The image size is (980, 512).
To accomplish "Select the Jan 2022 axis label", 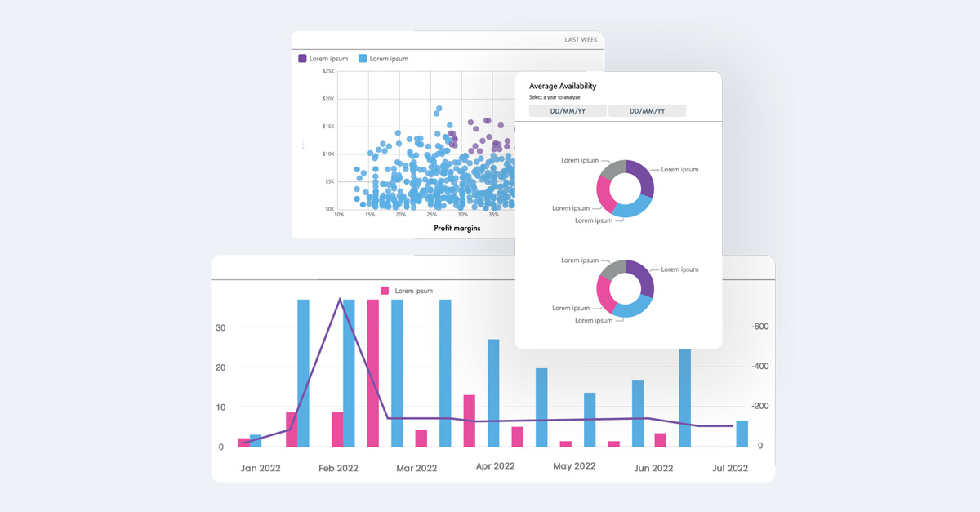I will (260, 467).
